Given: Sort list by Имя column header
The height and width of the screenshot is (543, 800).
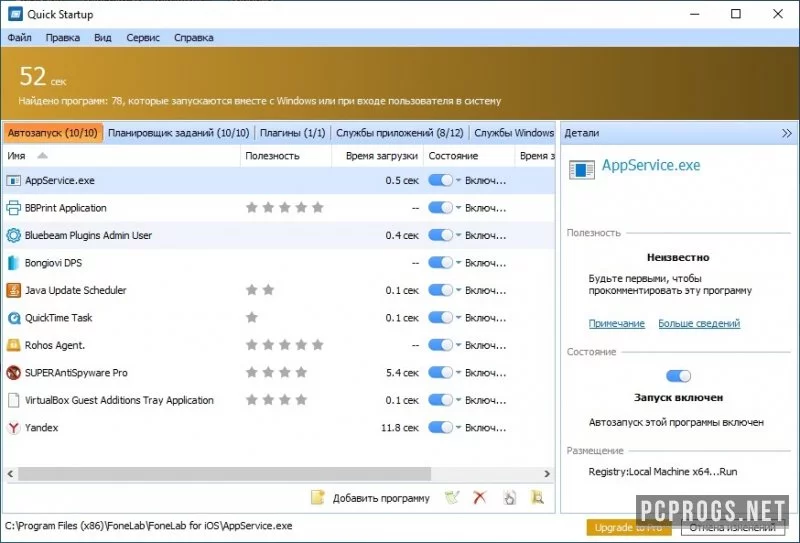Looking at the screenshot, I should (121, 156).
